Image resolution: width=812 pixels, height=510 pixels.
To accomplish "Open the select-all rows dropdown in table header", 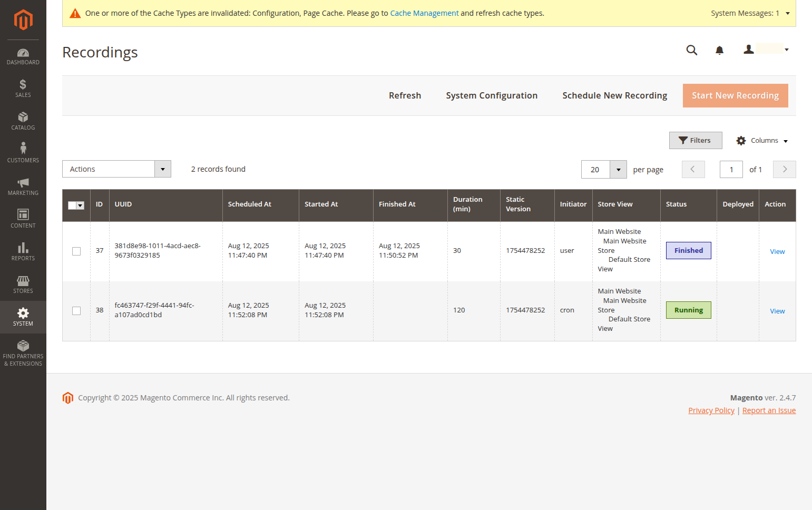I will pos(80,205).
